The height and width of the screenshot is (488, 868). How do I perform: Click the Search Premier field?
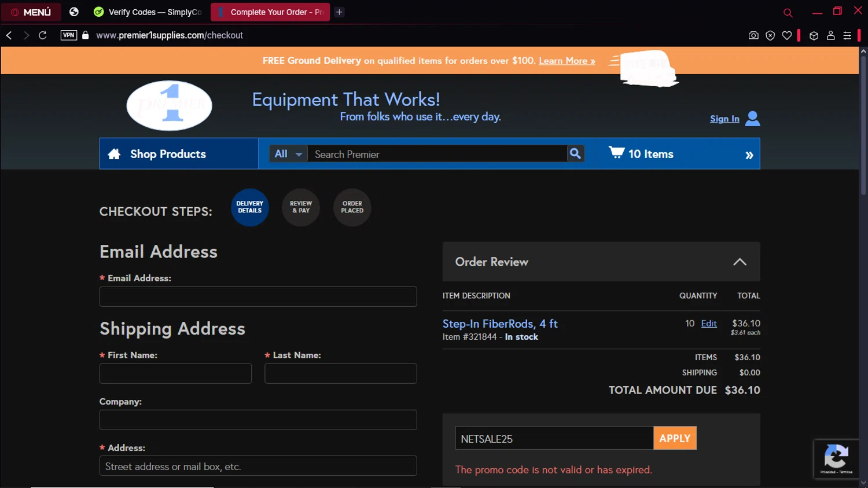(437, 154)
